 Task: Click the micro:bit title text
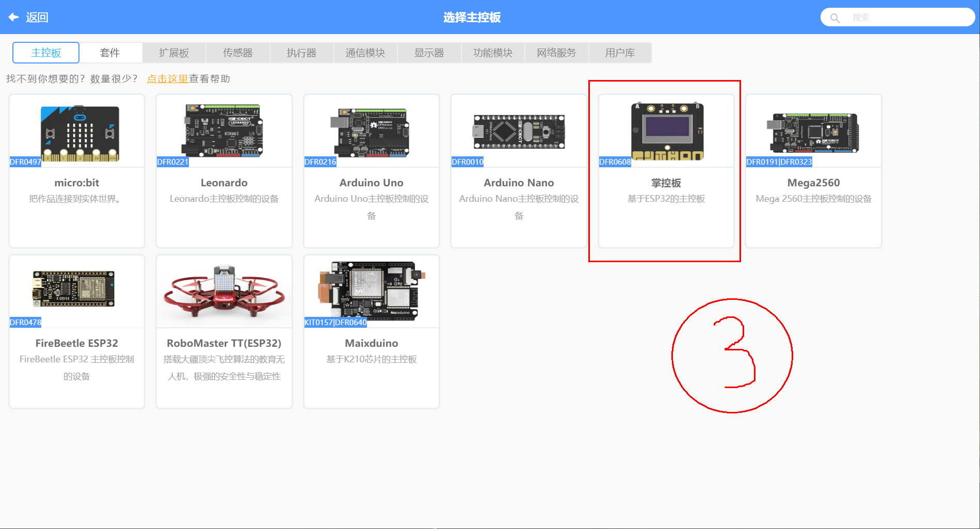pyautogui.click(x=77, y=183)
